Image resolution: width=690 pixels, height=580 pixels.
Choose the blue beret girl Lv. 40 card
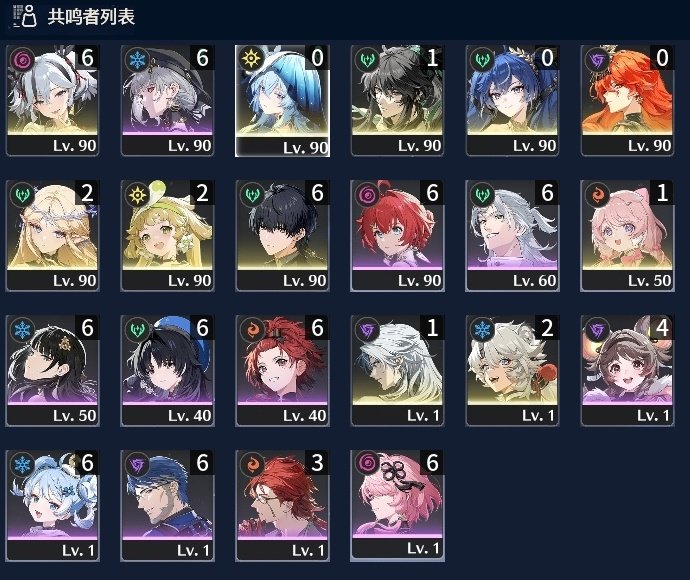(167, 371)
